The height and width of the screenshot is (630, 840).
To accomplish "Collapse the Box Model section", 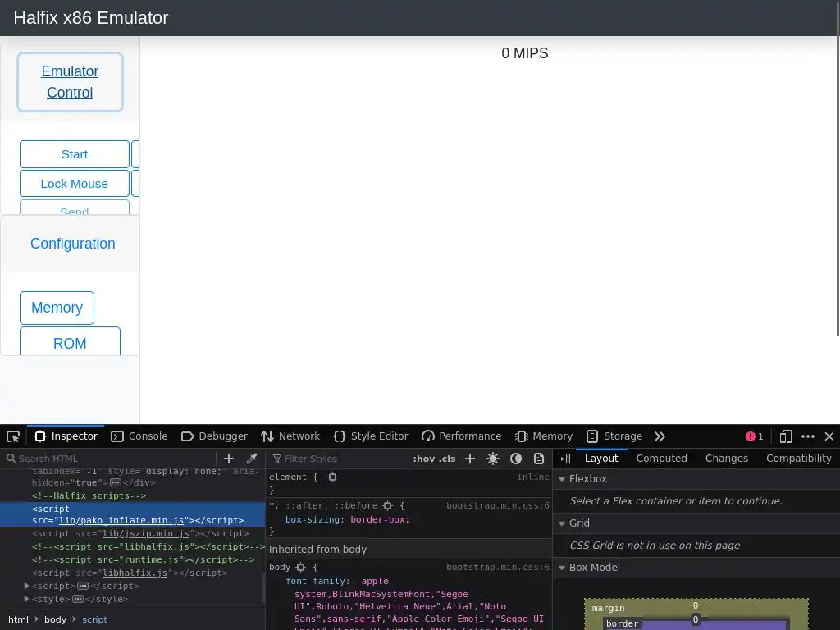I will [562, 568].
